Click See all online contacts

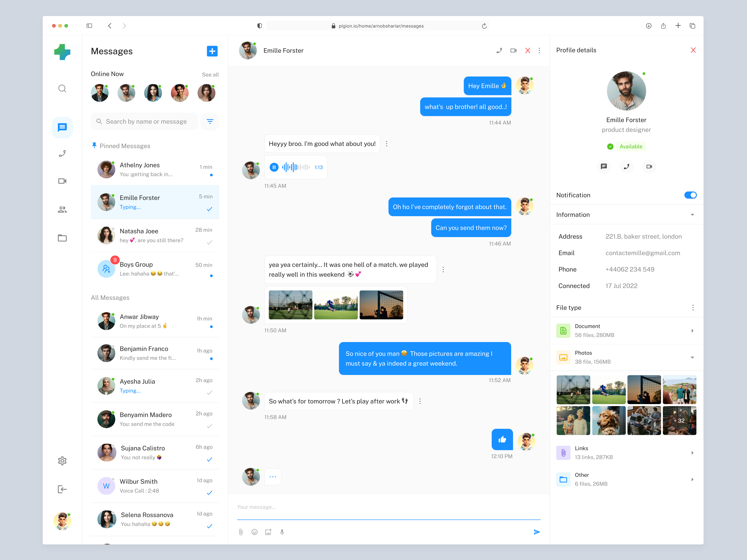[210, 74]
